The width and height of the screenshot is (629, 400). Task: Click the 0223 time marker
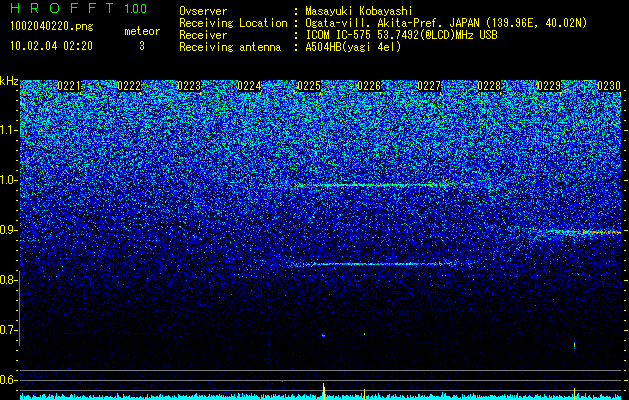[x=189, y=86]
